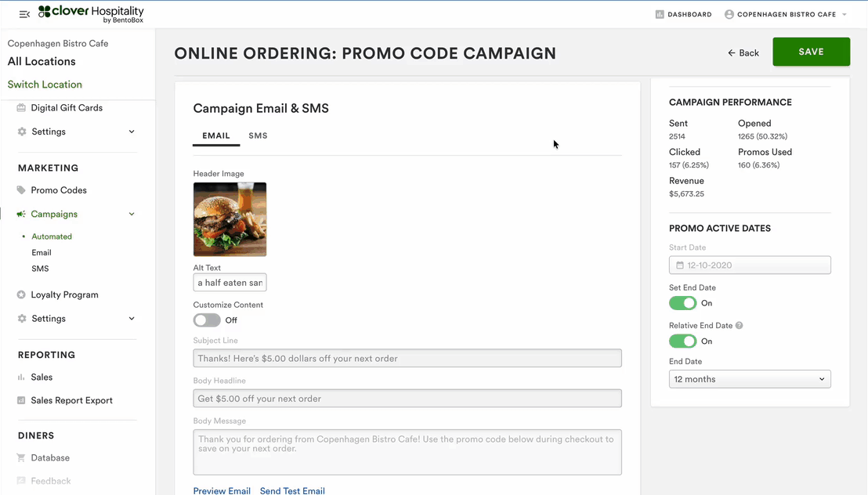868x495 pixels.
Task: Click the Campaigns megaphone icon
Action: click(21, 214)
